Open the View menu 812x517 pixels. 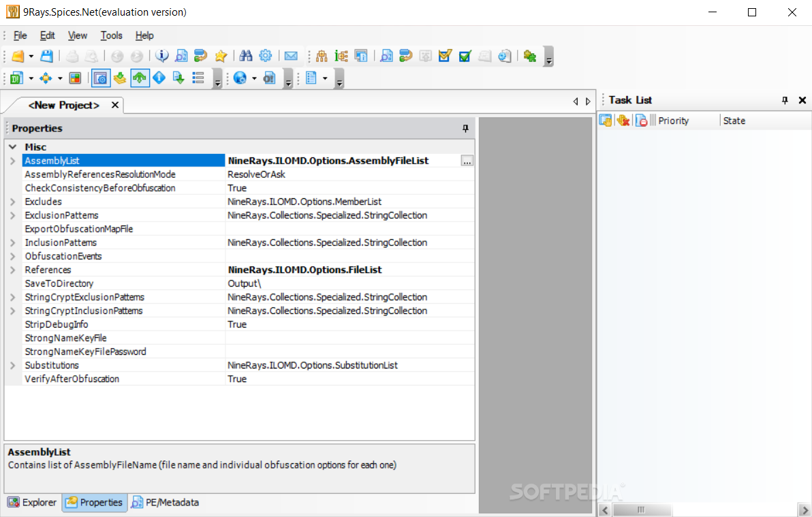(x=77, y=35)
